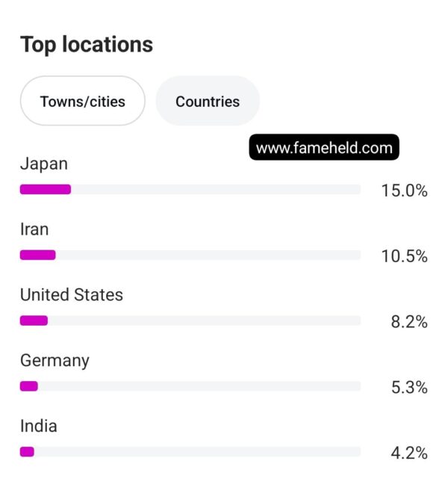Click the Top locations heading
The width and height of the screenshot is (448, 502).
pos(87,44)
